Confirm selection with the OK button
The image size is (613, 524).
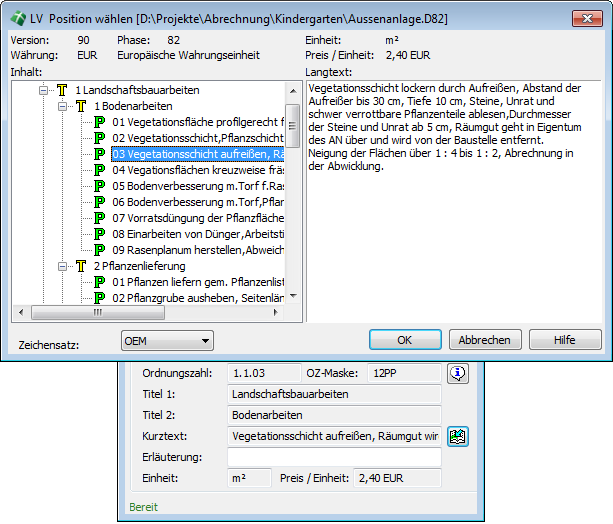(x=405, y=340)
